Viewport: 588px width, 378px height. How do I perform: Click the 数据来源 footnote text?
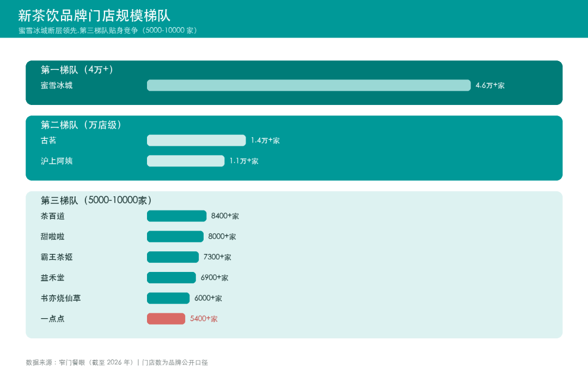pos(117,363)
